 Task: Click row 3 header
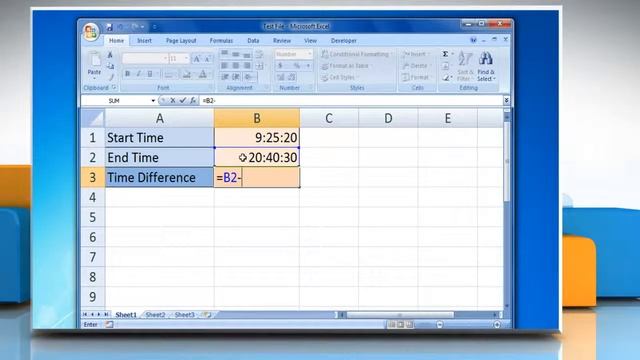(93, 178)
